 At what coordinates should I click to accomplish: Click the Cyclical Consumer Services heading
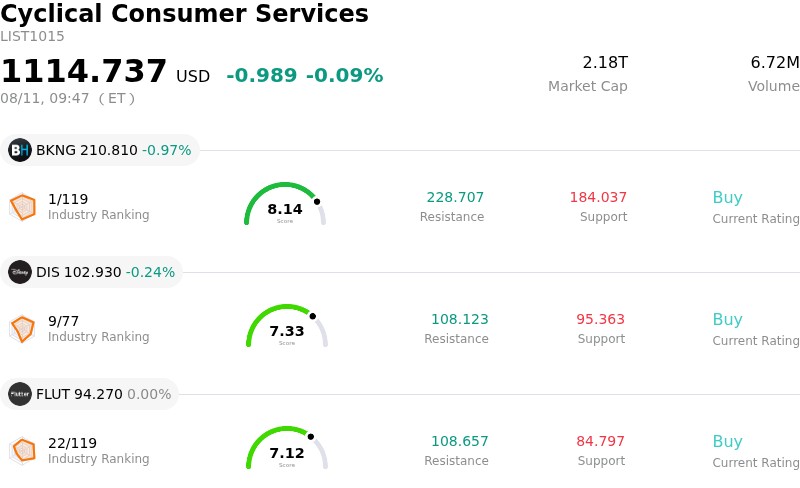click(184, 13)
